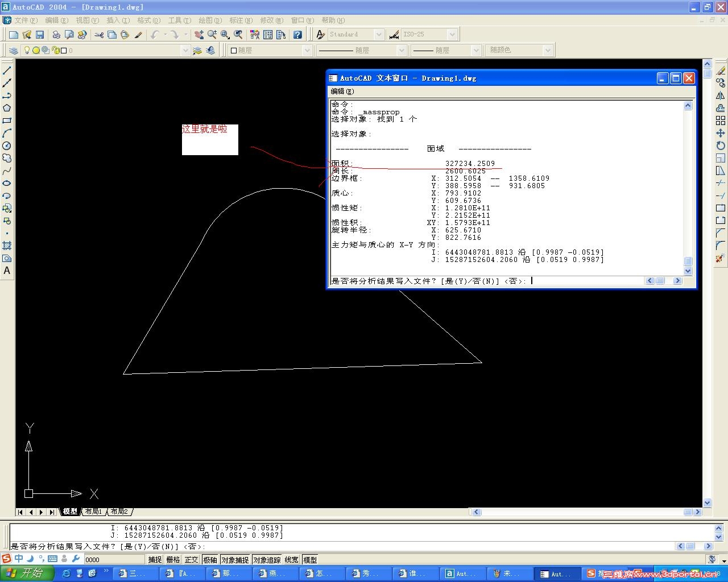The image size is (728, 582).
Task: Toggle 对象捕捉 object snap in status bar
Action: pyautogui.click(x=235, y=560)
